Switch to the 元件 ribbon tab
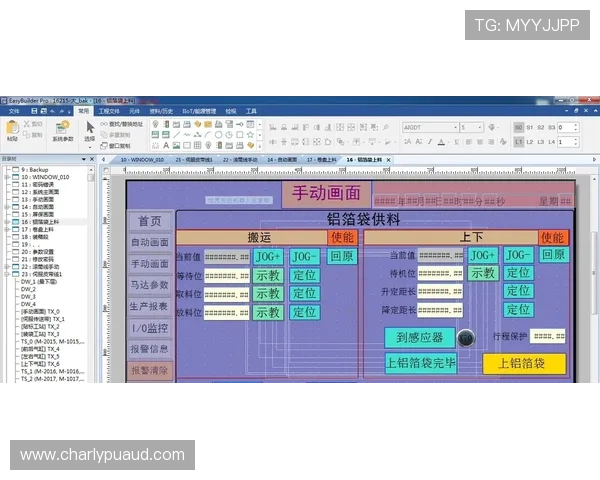This screenshot has height=480, width=600. point(134,111)
